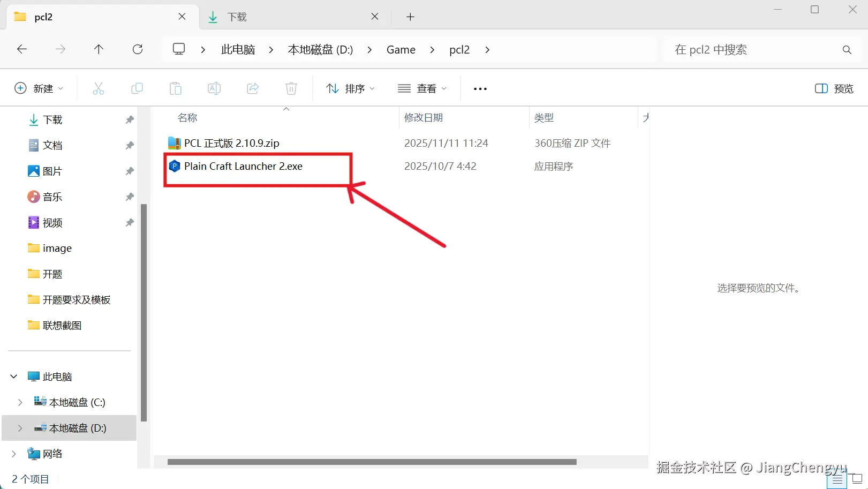
Task: Click the Cut scissors icon
Action: [x=99, y=88]
